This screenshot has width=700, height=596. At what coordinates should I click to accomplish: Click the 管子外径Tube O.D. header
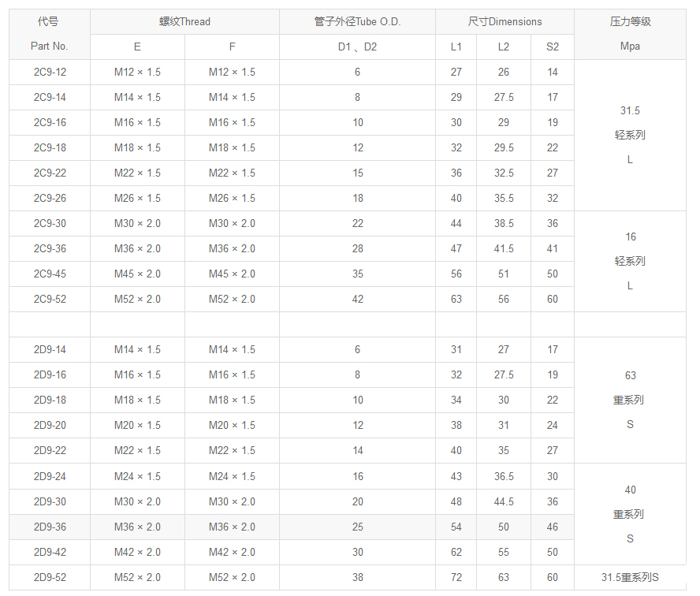pyautogui.click(x=357, y=22)
